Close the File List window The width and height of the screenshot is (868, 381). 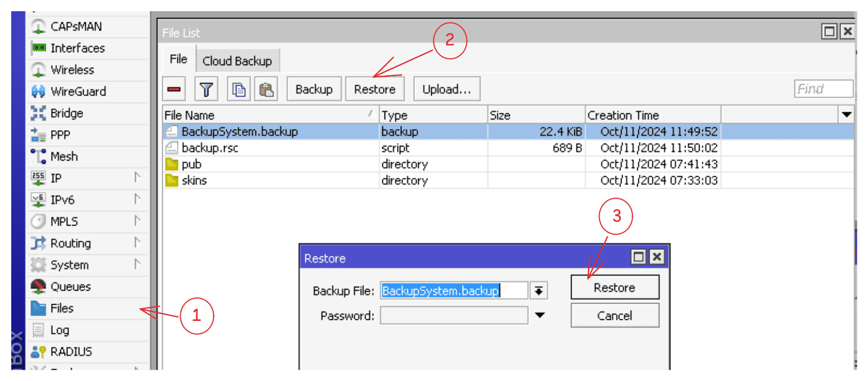[847, 32]
